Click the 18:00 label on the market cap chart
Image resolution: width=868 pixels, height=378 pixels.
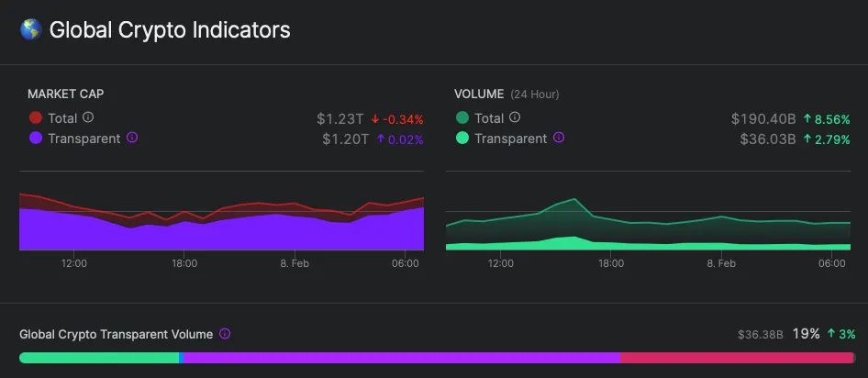point(184,263)
